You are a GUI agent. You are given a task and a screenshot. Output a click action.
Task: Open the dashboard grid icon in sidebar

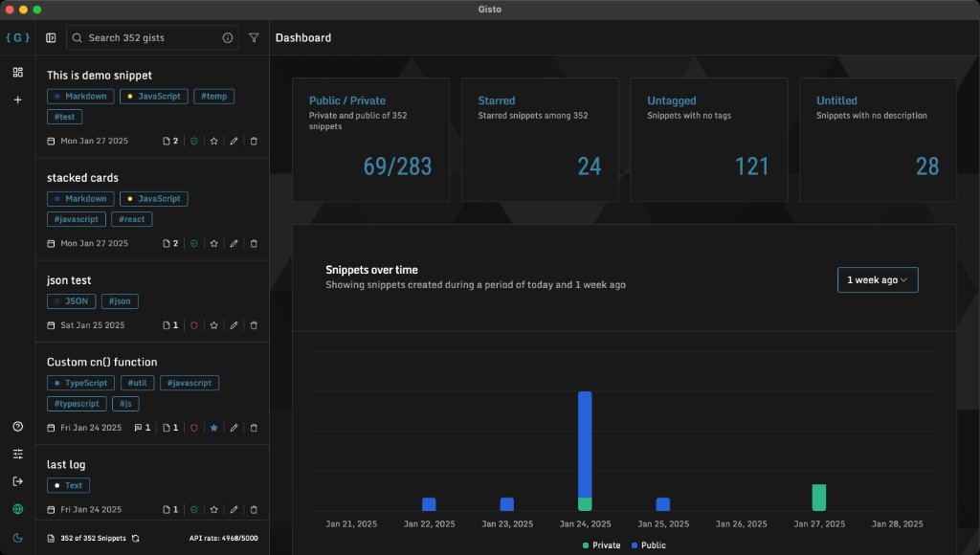point(17,71)
